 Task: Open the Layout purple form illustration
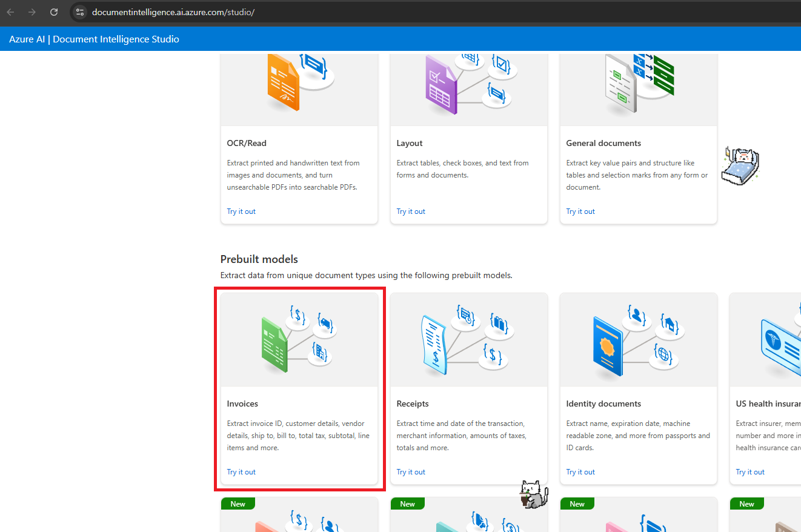[470, 84]
